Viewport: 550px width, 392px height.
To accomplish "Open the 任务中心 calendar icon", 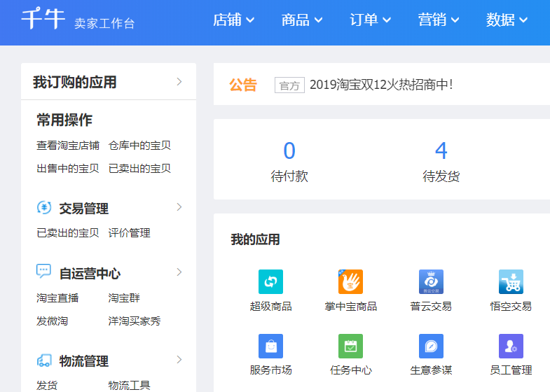I will 350,346.
